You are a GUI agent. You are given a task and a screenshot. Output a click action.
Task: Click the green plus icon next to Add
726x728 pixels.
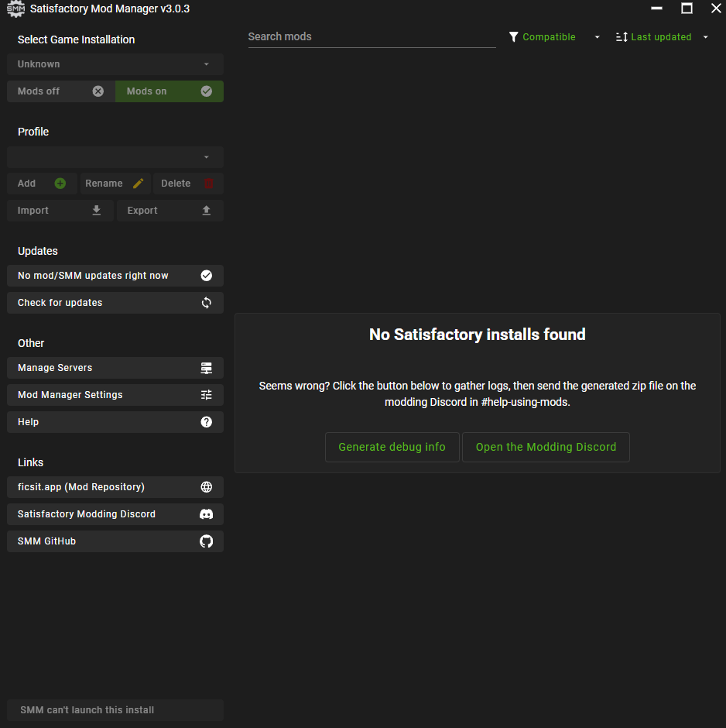click(60, 184)
